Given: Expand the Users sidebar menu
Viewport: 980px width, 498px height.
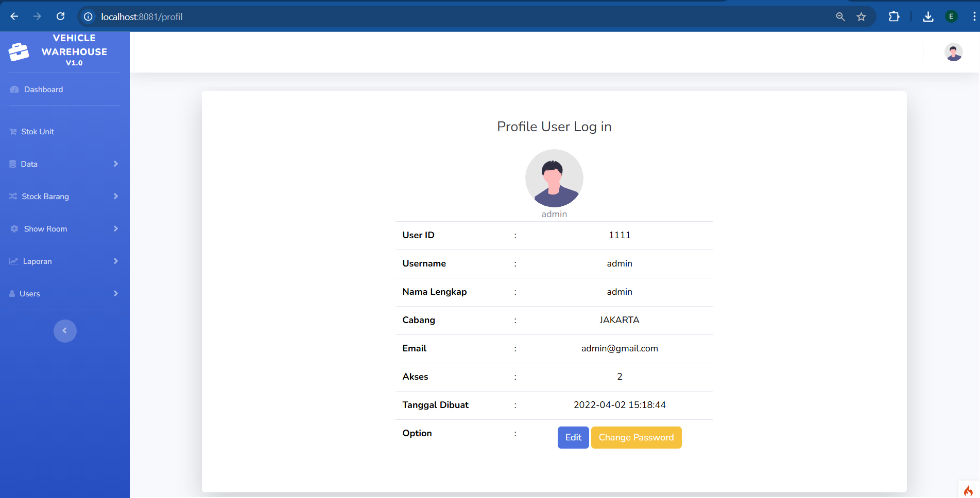Looking at the screenshot, I should [64, 294].
